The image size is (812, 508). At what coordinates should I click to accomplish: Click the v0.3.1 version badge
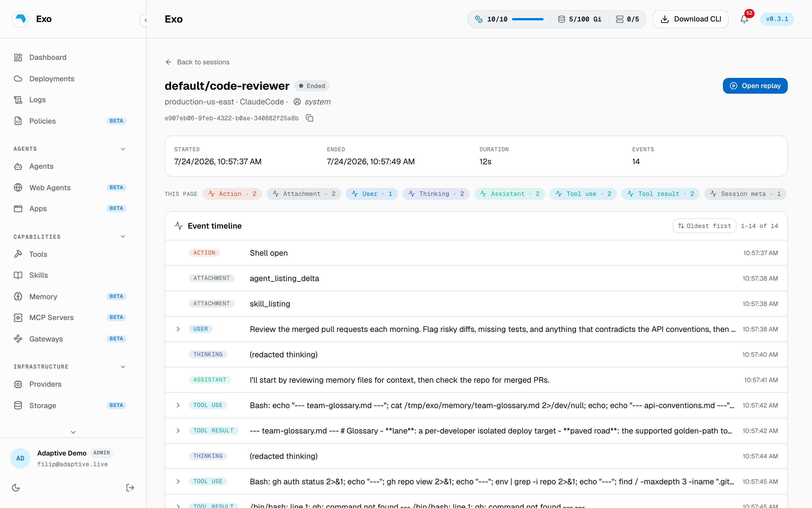click(x=777, y=19)
